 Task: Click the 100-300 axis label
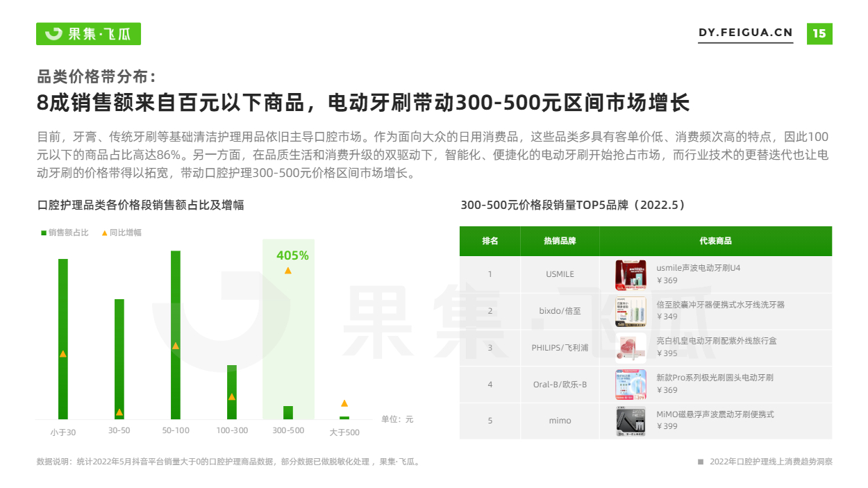click(232, 430)
